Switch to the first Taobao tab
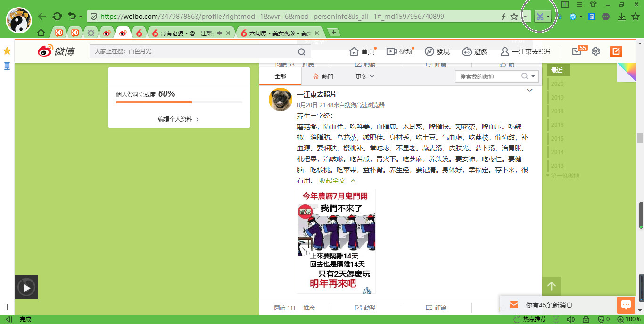 (x=59, y=33)
